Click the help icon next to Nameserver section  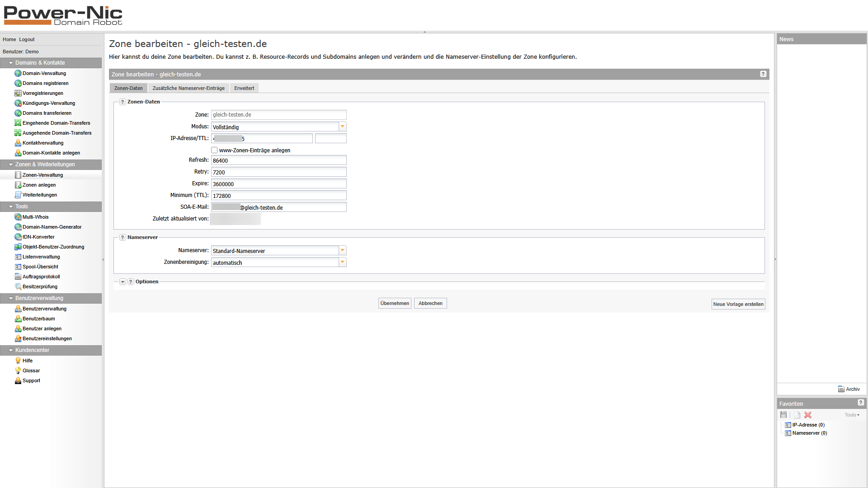point(123,238)
